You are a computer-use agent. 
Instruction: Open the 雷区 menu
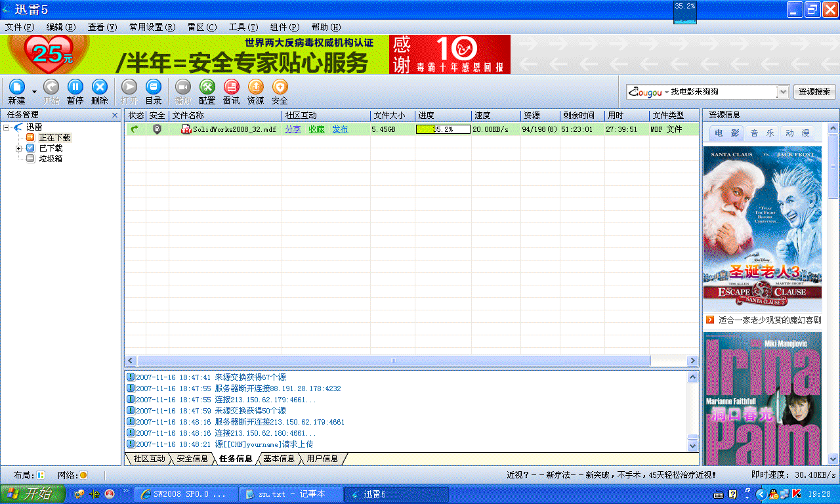point(202,28)
